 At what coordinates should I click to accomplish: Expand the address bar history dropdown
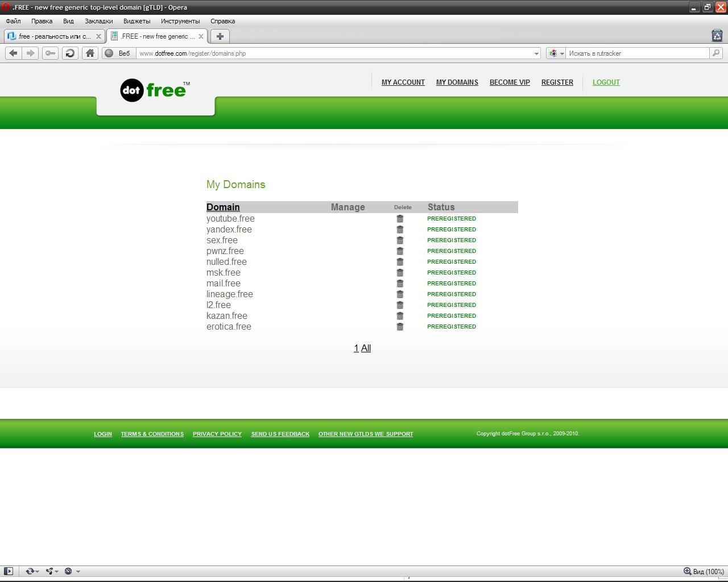coord(536,53)
